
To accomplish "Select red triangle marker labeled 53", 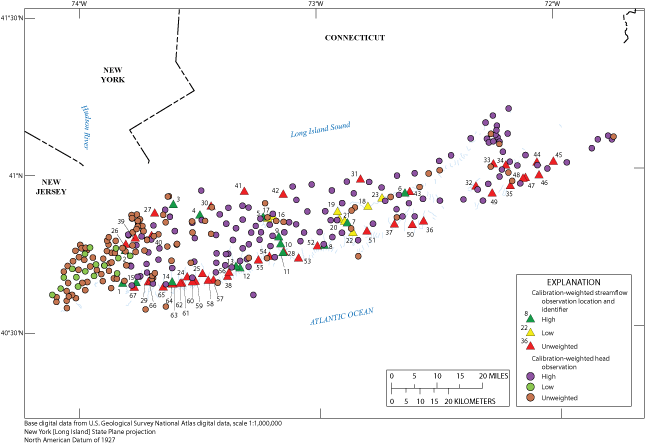I will [297, 259].
